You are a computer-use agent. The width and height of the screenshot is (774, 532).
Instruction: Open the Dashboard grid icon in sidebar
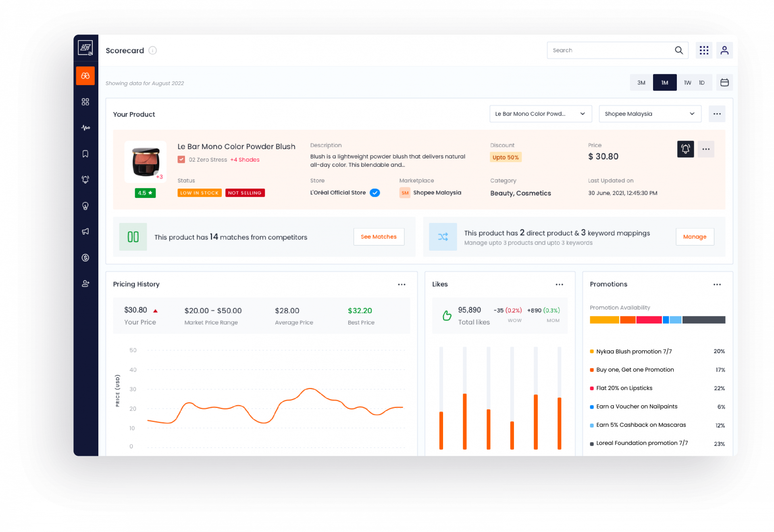(85, 102)
